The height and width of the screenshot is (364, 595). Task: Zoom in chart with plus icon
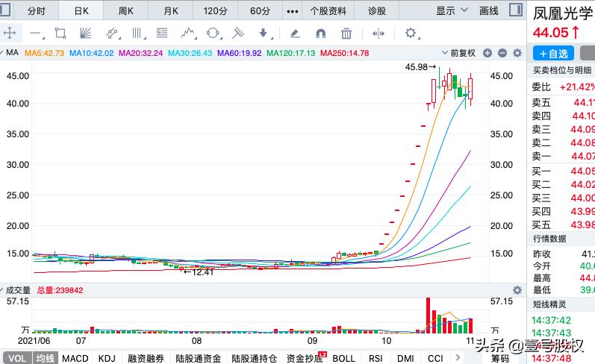[487, 53]
